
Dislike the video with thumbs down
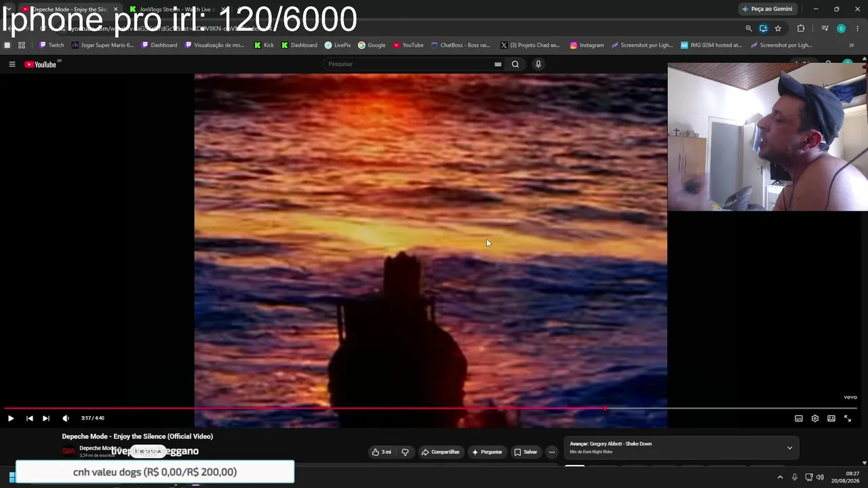(x=405, y=452)
